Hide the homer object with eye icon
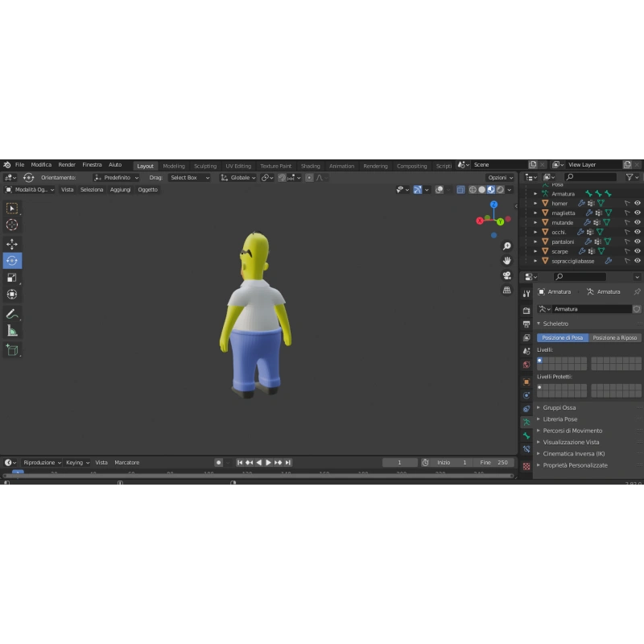Screen dimensions: 644x644 [637, 204]
